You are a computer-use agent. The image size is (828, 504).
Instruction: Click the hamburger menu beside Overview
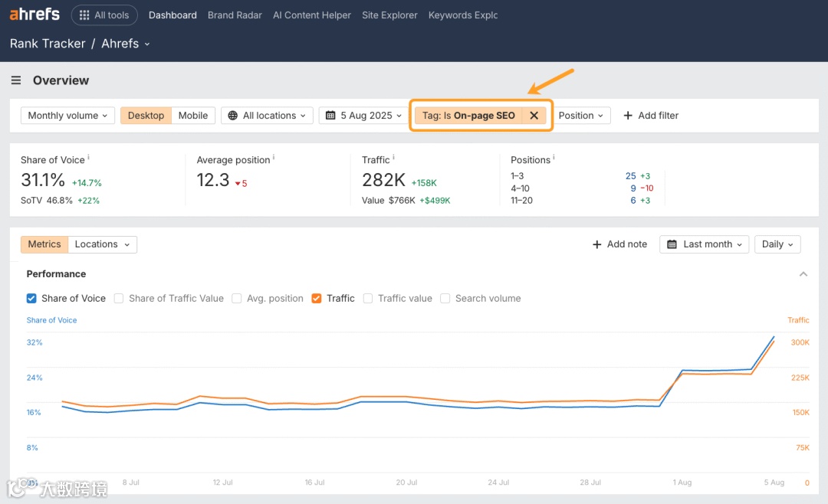16,80
